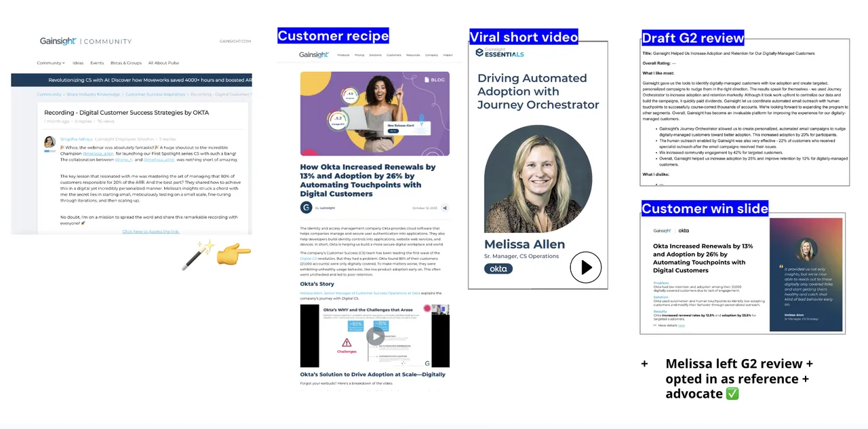Click the Gainsight | okta slide logo
The image size is (868, 429).
[x=671, y=231]
